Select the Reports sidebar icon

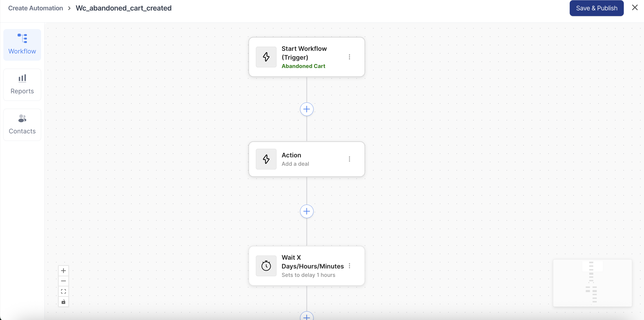[22, 84]
